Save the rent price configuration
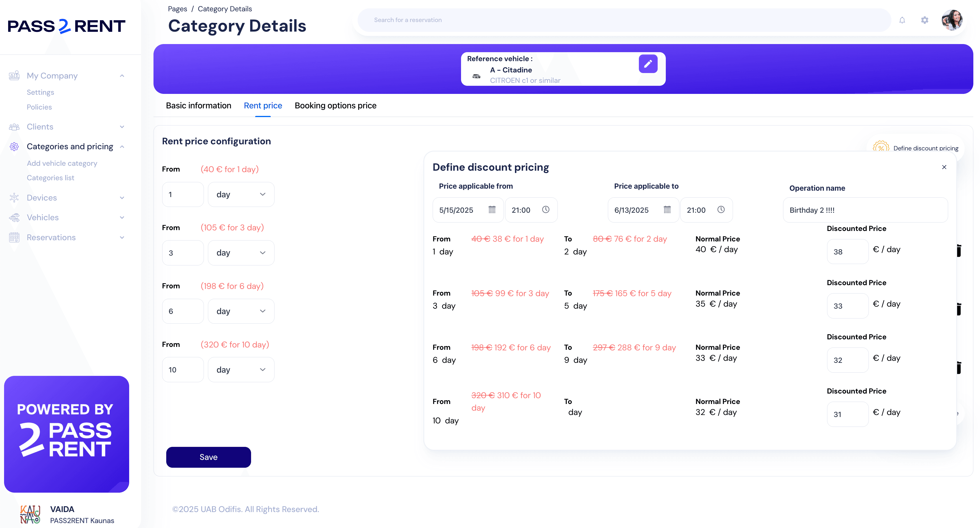Screen dimensions: 980x528 [208, 457]
